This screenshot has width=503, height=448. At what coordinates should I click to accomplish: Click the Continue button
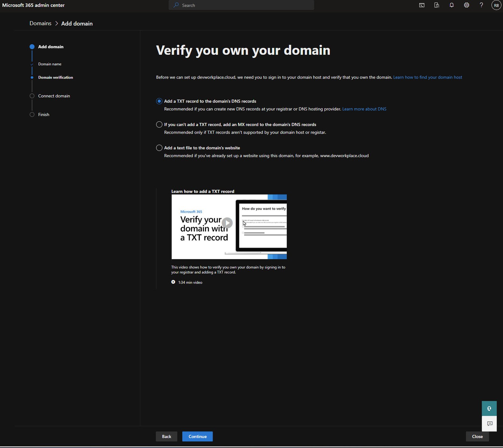click(197, 436)
